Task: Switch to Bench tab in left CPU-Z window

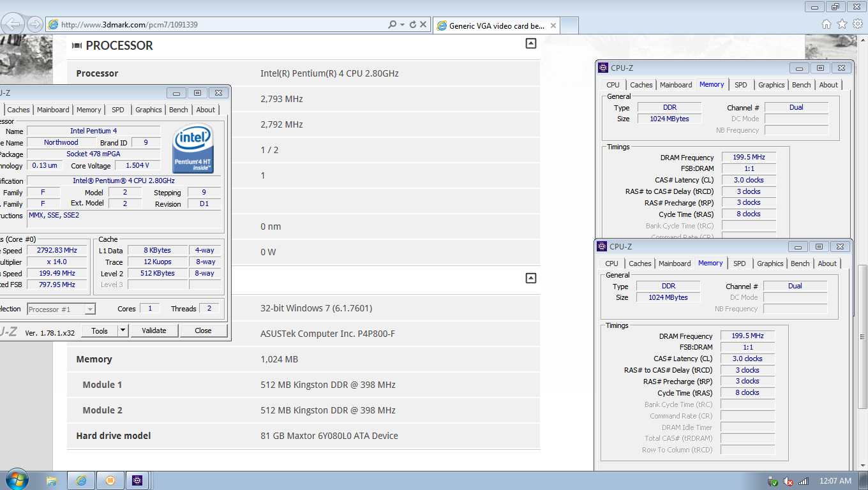Action: pyautogui.click(x=179, y=110)
